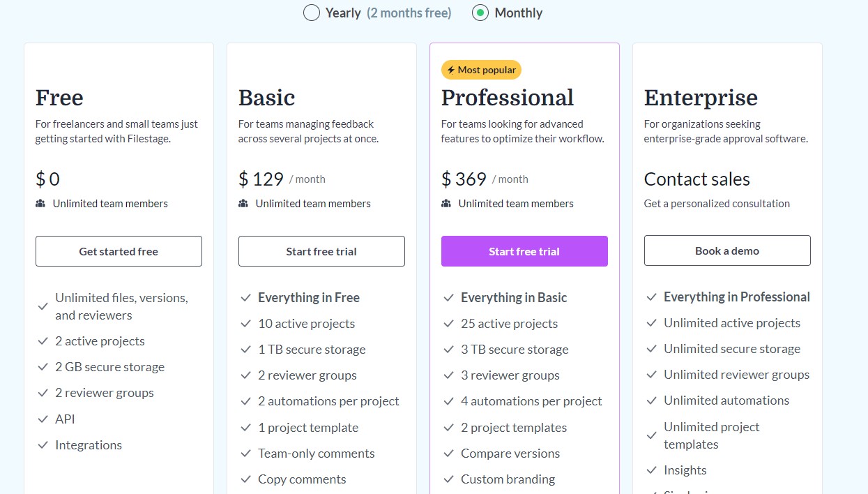Click Book a demo for Enterprise
868x494 pixels.
[727, 250]
